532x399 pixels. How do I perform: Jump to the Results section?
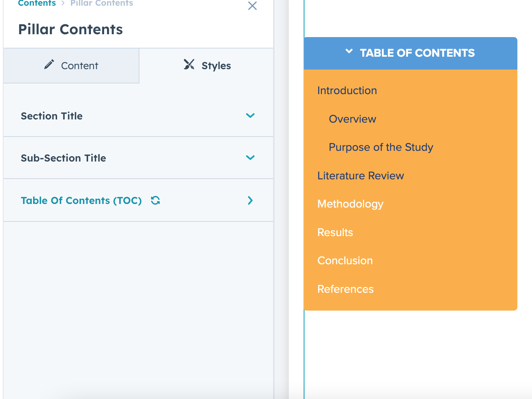335,232
